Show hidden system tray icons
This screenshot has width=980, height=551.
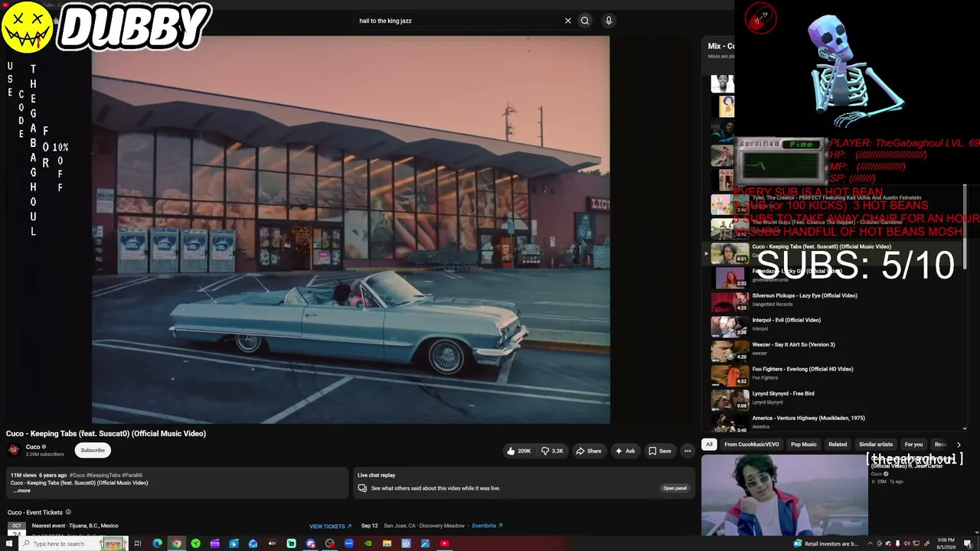pos(870,543)
